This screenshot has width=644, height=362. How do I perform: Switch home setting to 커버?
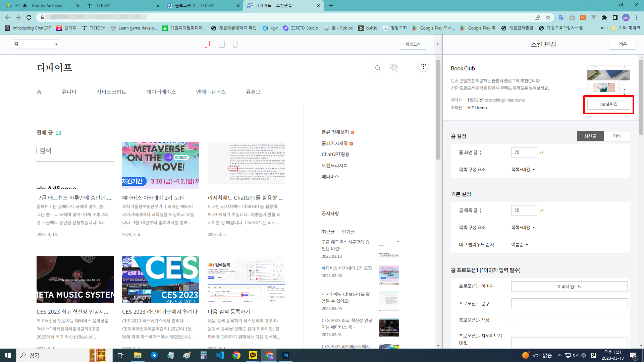click(x=617, y=136)
